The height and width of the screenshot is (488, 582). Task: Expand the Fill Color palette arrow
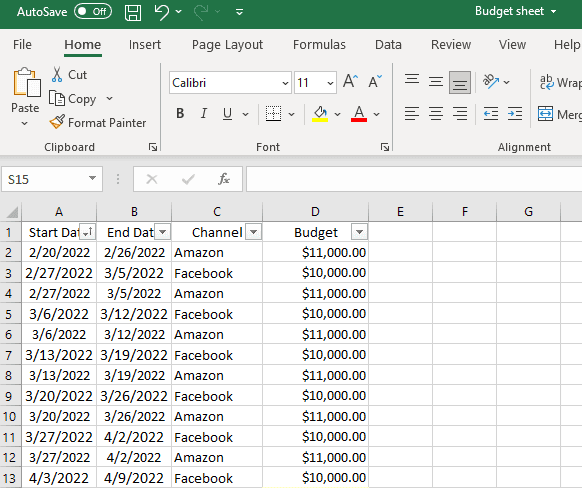337,114
